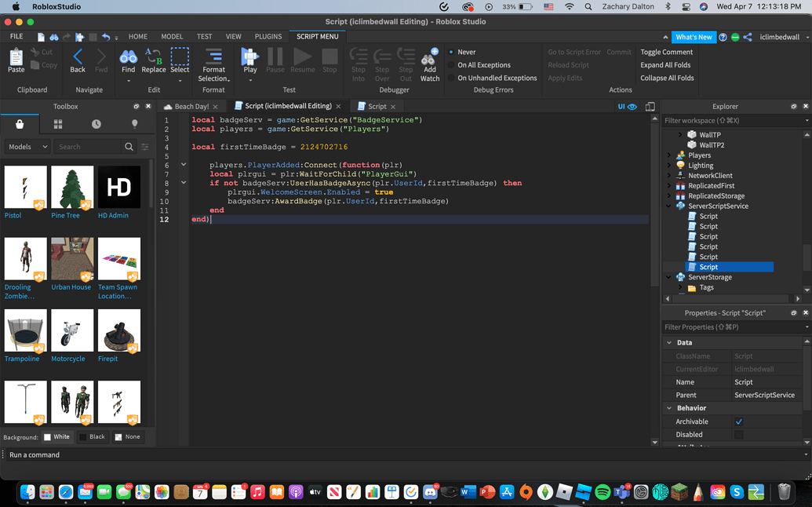
Task: Switch to the HOME ribbon tab
Action: (x=138, y=37)
